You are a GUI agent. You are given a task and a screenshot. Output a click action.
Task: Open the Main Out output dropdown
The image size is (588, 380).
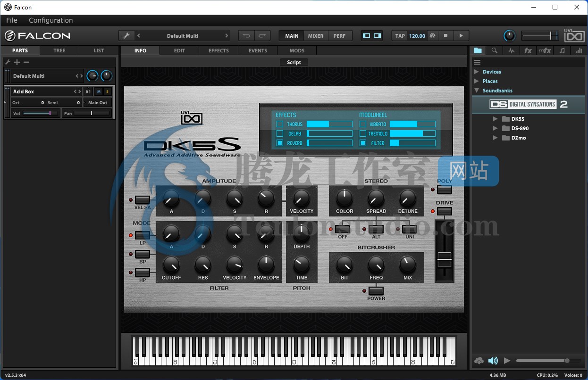click(x=98, y=102)
